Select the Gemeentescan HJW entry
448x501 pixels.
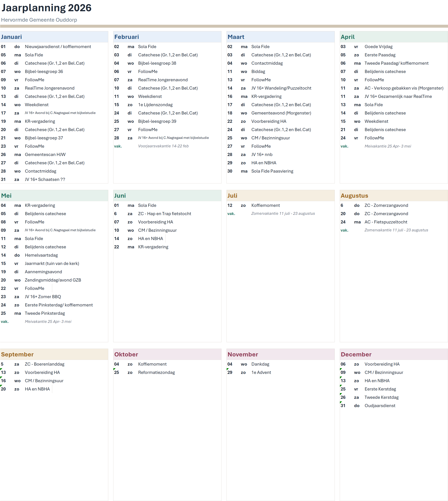pos(45,155)
